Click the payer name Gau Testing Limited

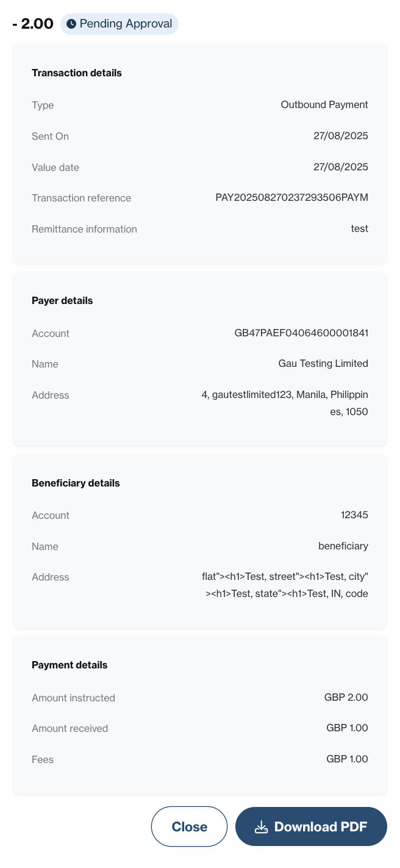323,364
